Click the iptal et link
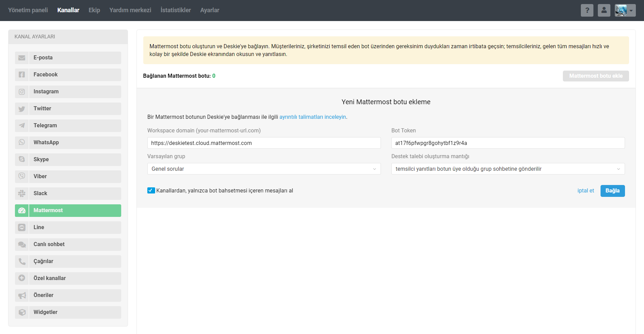 click(x=586, y=190)
